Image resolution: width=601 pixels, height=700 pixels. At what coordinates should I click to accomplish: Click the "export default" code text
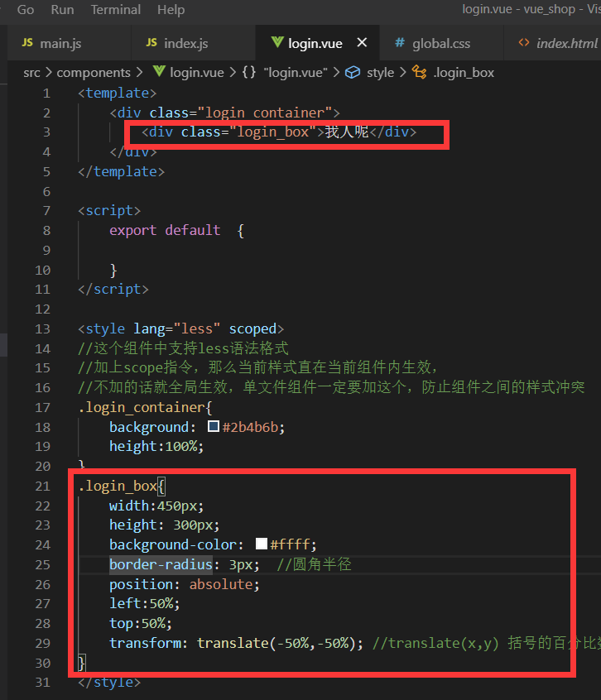coord(165,230)
